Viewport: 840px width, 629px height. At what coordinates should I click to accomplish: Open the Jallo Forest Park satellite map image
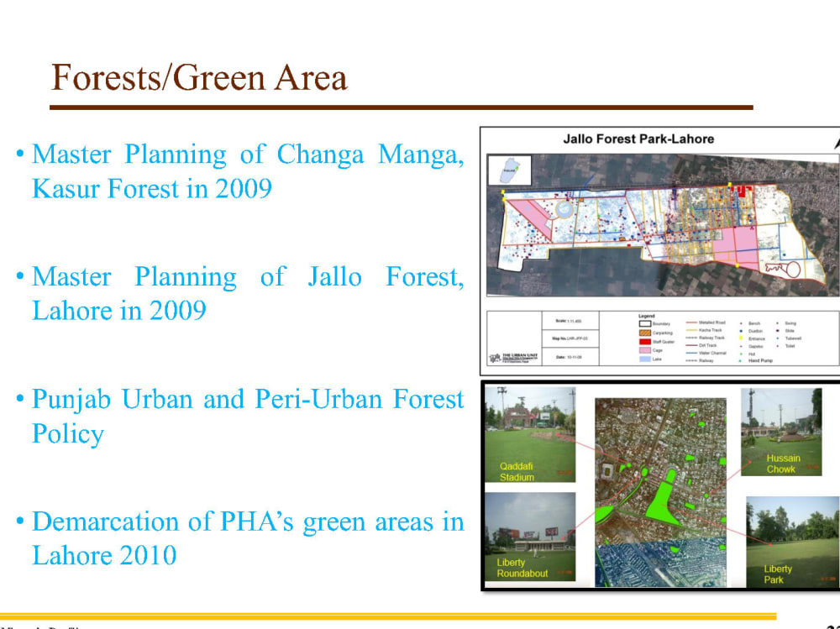663,225
